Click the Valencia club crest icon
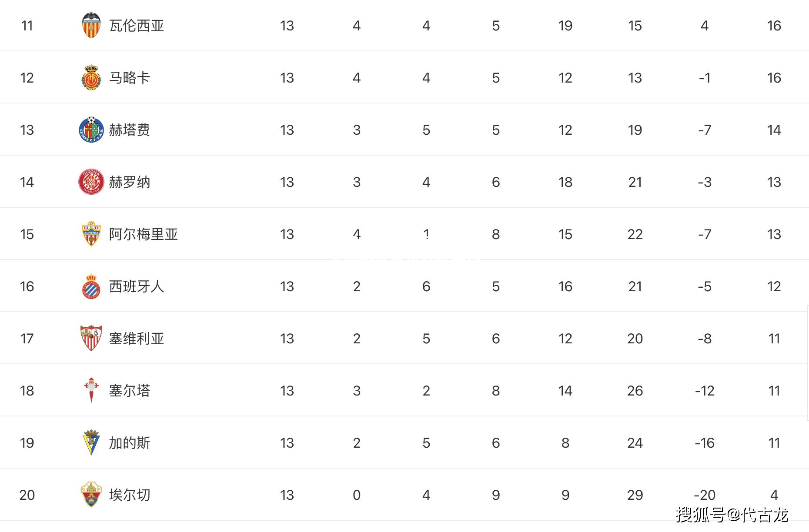The image size is (809, 532). tap(91, 25)
